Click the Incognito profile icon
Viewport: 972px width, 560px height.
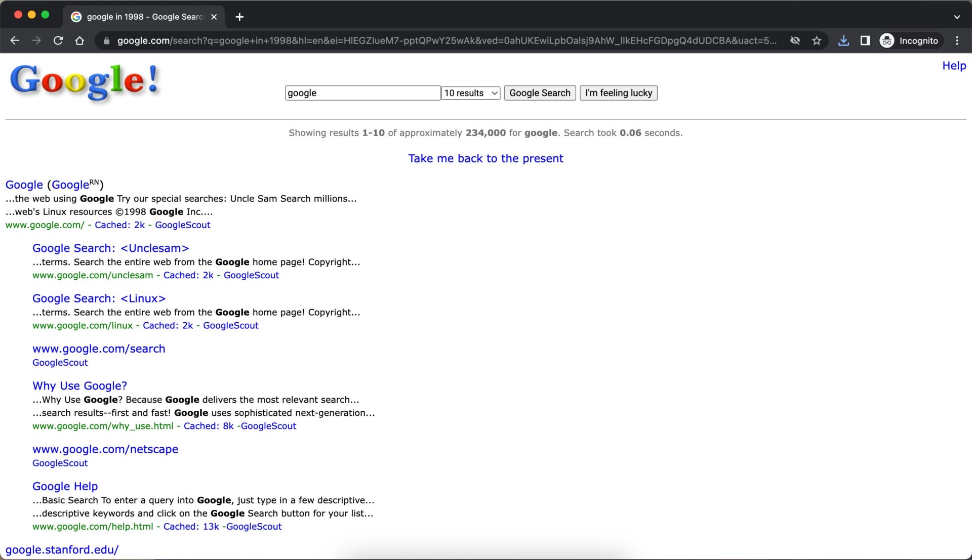pos(886,40)
